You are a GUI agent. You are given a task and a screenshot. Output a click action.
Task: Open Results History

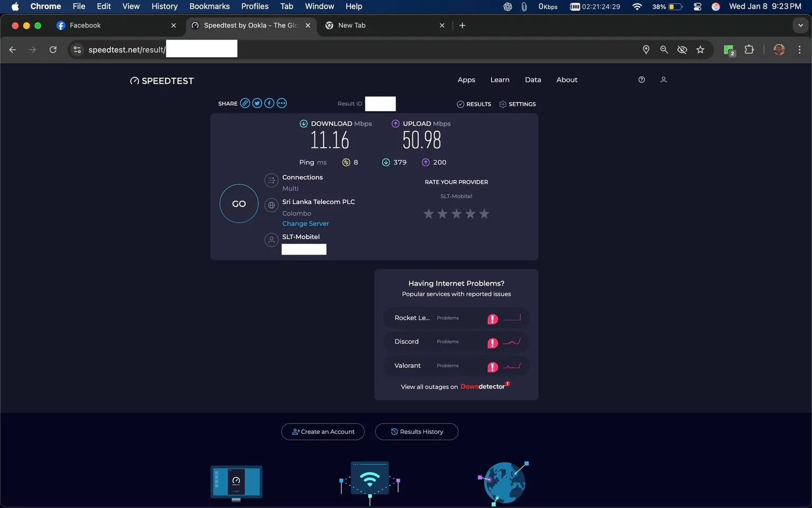417,432
